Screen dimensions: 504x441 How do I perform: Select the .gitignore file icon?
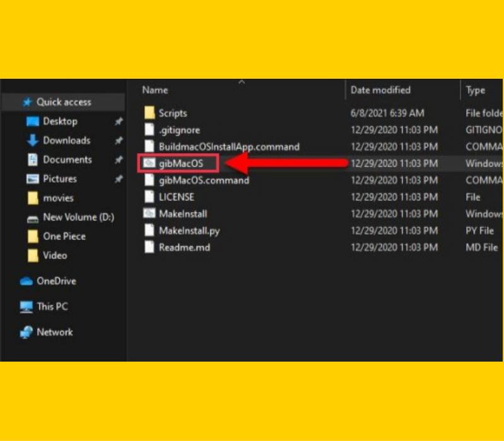(x=149, y=130)
